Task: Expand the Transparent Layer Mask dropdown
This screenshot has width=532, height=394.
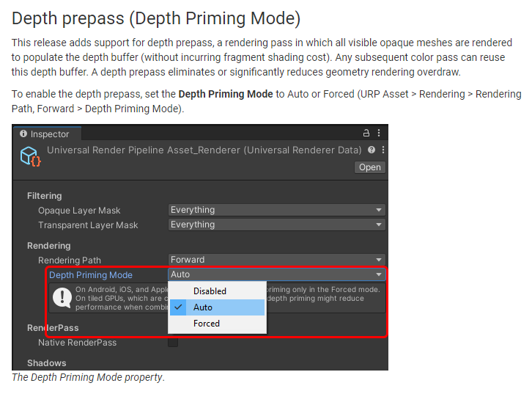Action: tap(276, 225)
